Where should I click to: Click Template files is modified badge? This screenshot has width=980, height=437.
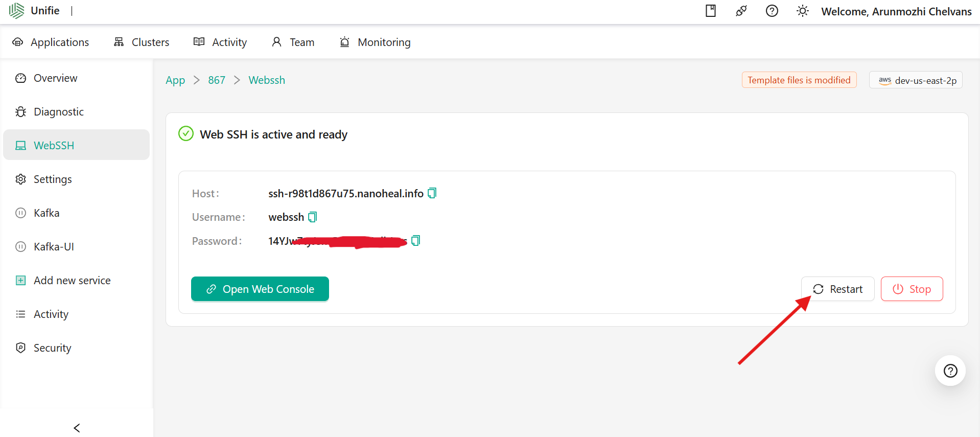coord(799,80)
